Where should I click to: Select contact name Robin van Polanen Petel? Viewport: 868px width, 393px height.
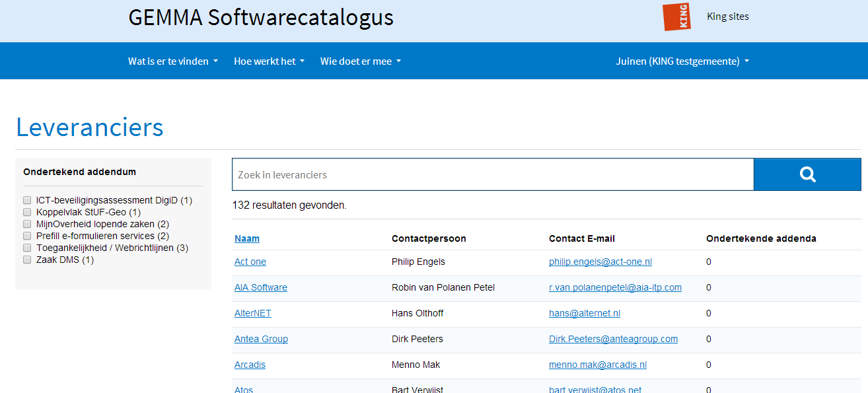tap(443, 287)
